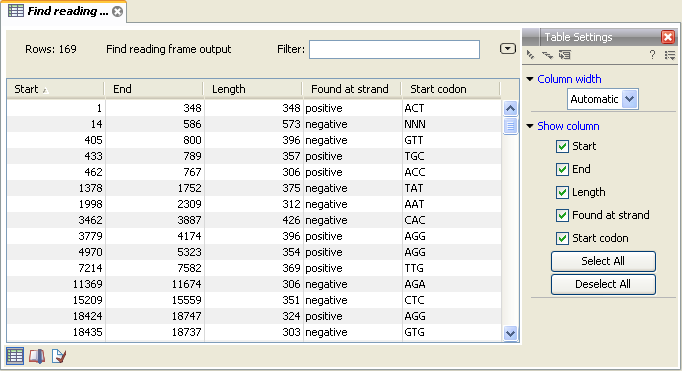
Task: Select the cell with end 7582
Action: pyautogui.click(x=154, y=268)
